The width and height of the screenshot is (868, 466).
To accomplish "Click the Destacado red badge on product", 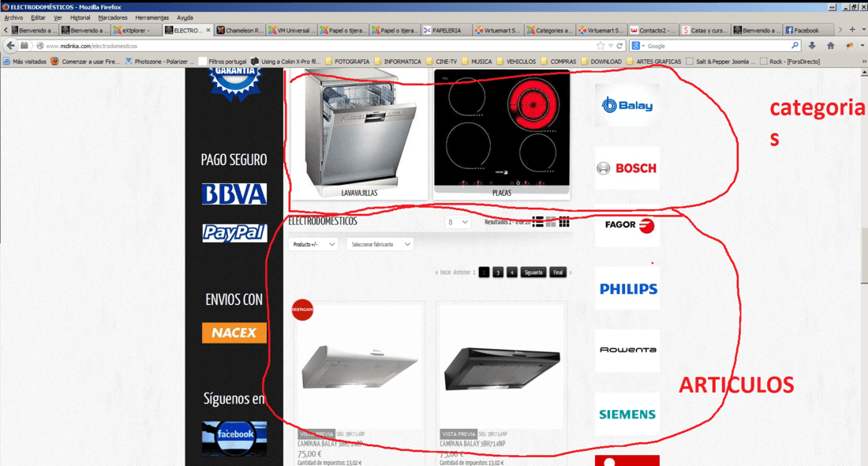I will [302, 309].
